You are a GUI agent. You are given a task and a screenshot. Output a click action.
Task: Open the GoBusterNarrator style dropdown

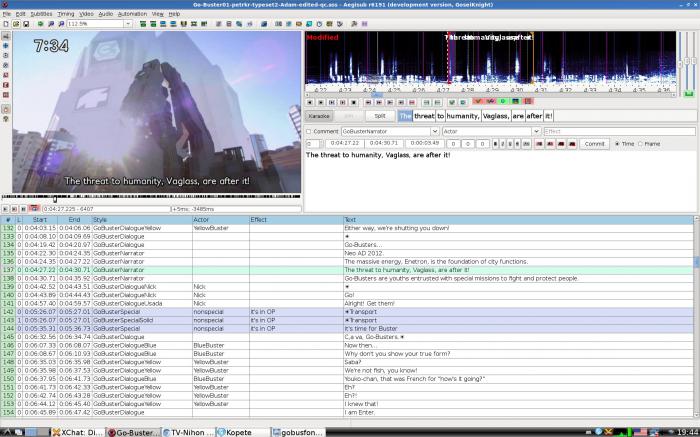click(435, 131)
